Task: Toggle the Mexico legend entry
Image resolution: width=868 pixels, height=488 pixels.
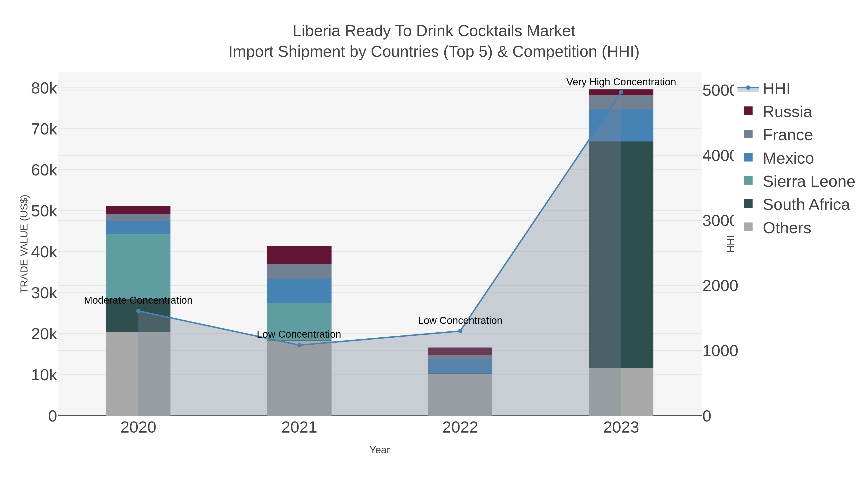Action: tap(779, 158)
